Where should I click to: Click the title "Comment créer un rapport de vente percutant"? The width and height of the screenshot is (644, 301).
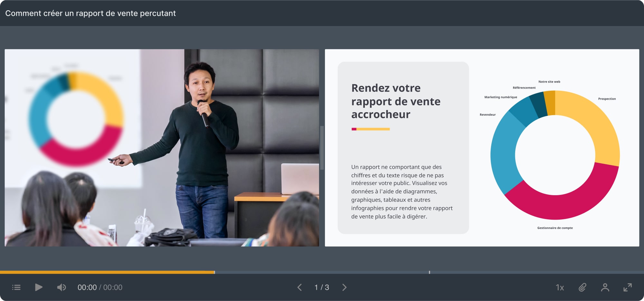point(90,13)
